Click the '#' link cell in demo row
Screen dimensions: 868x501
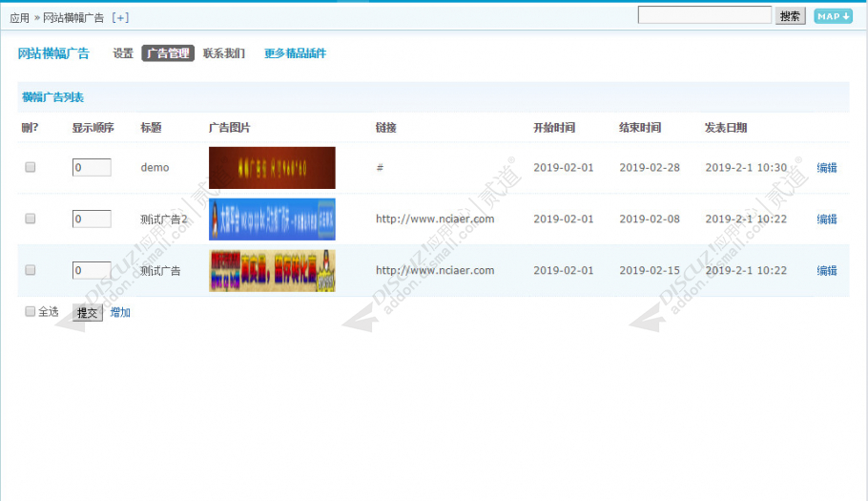(x=380, y=167)
